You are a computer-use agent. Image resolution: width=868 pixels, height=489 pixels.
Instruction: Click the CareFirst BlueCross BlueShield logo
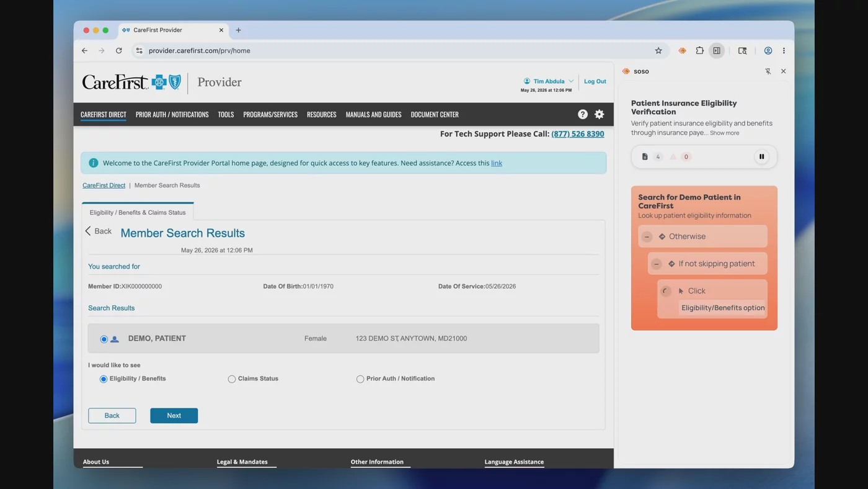pos(132,82)
